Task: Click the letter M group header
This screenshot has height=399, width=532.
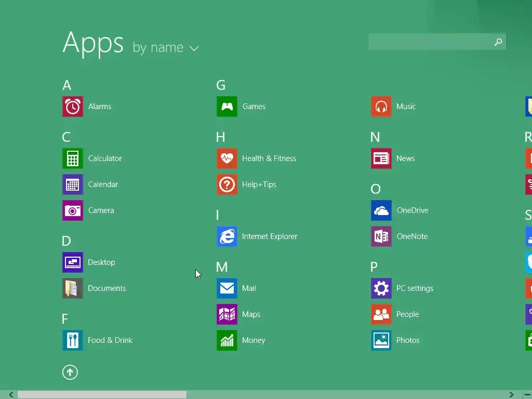Action: [x=222, y=267]
